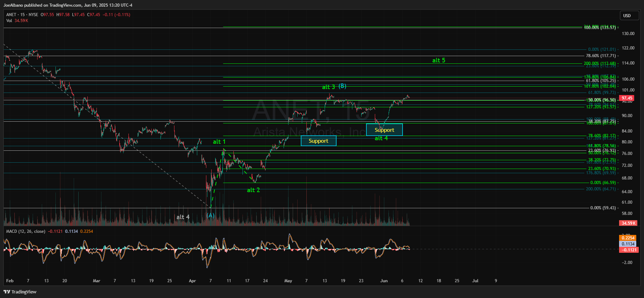
Task: Click the green alt 4 label below Support
Action: tap(381, 138)
